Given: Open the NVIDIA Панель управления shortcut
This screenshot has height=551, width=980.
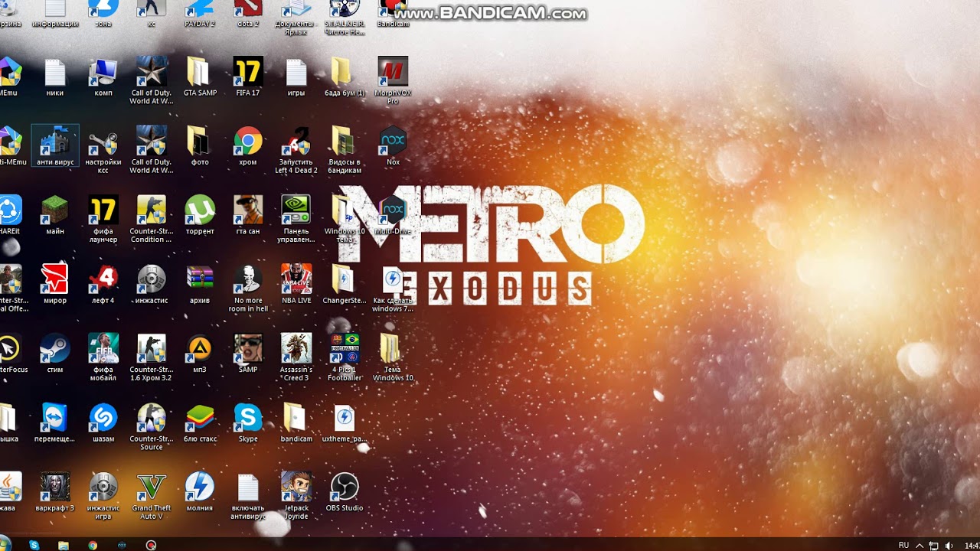Looking at the screenshot, I should (x=296, y=220).
